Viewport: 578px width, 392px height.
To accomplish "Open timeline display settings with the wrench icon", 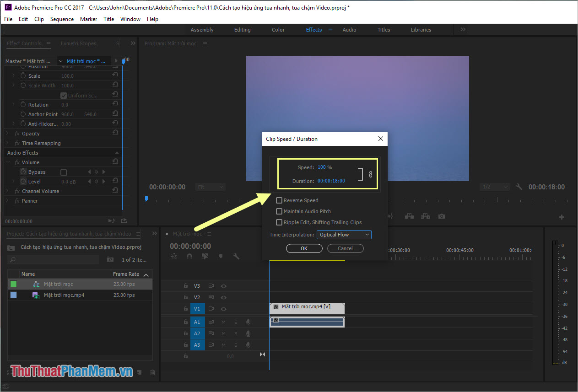I will pos(236,256).
